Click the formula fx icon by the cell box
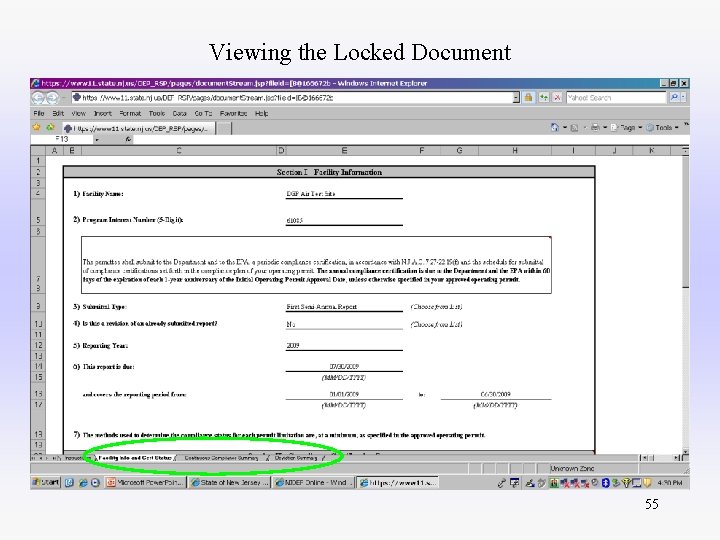The width and height of the screenshot is (720, 540). coord(128,139)
